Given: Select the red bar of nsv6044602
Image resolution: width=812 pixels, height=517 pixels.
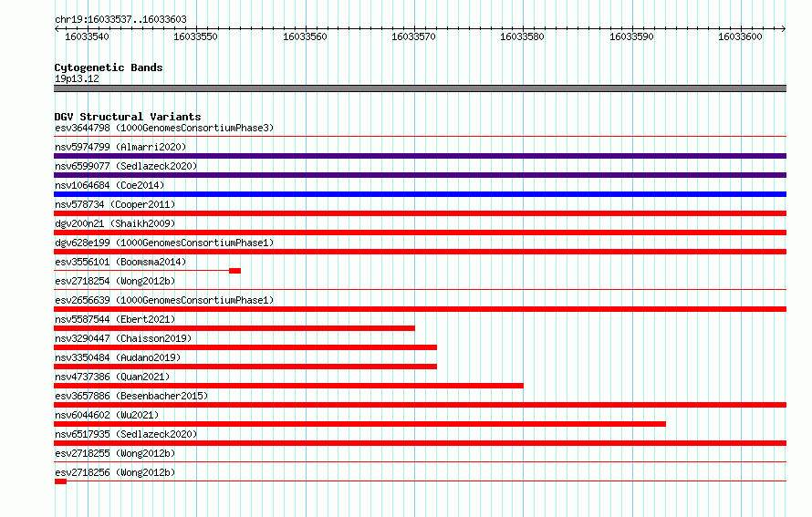Looking at the screenshot, I should [359, 424].
